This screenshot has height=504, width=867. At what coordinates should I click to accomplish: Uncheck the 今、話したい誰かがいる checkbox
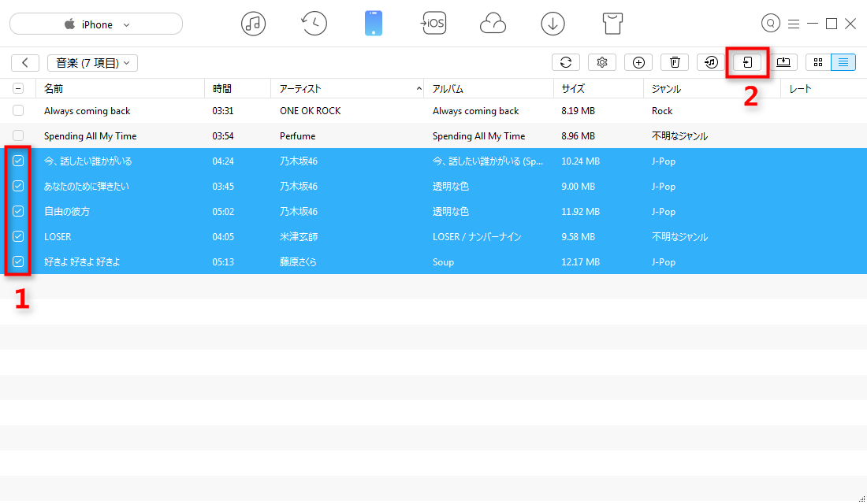18,161
